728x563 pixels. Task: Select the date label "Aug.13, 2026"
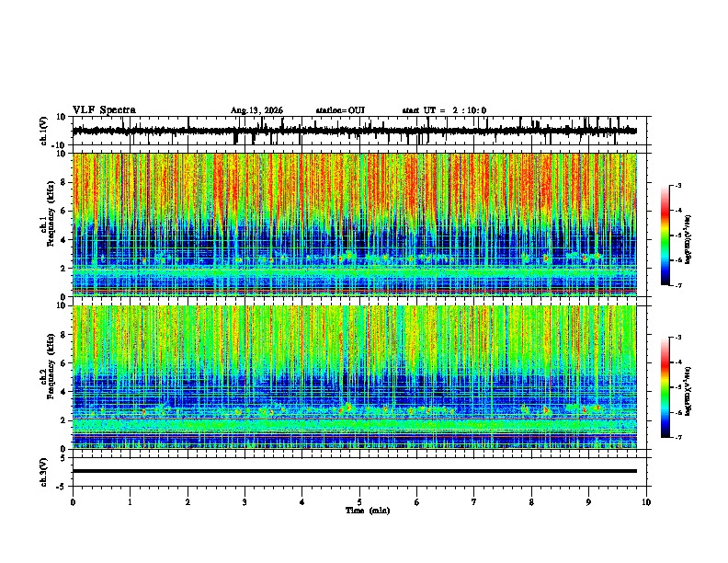pos(256,110)
